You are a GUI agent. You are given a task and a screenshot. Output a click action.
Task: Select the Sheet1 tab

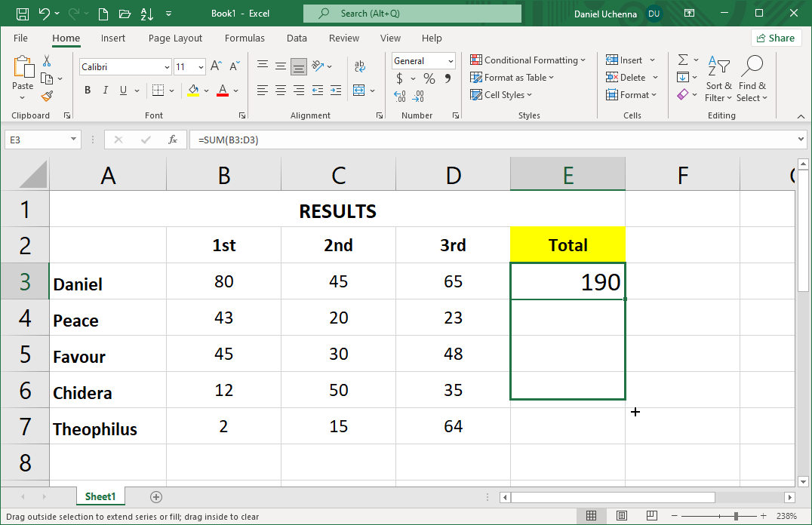pyautogui.click(x=100, y=496)
